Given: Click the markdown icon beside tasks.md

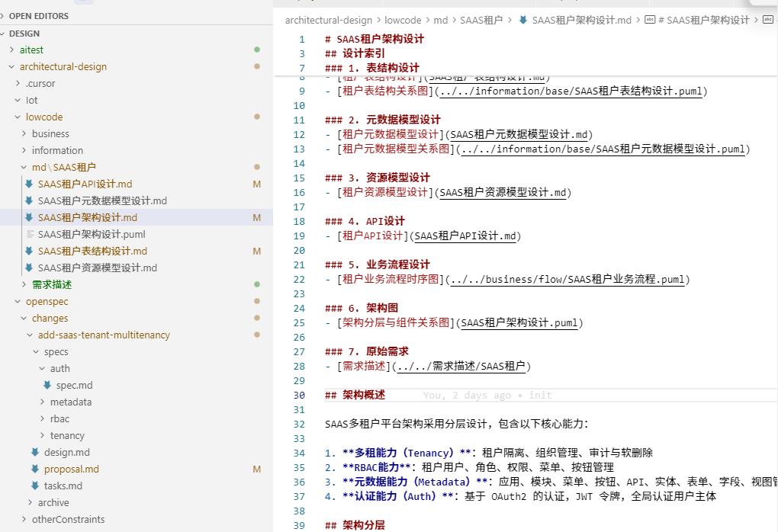Looking at the screenshot, I should point(35,486).
